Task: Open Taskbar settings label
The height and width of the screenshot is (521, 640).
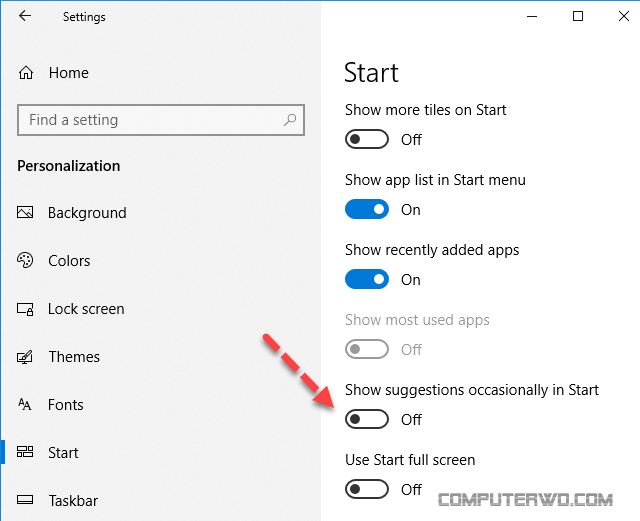Action: [x=73, y=501]
